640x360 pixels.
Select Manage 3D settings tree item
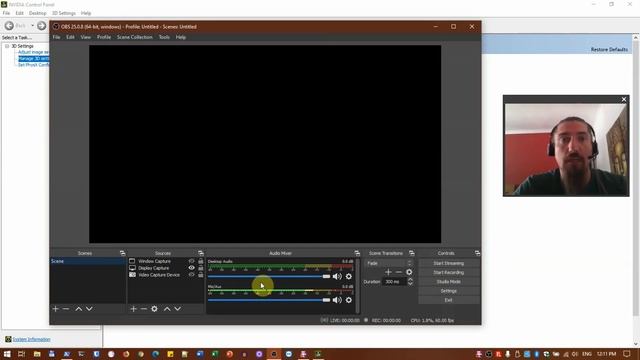pos(33,59)
